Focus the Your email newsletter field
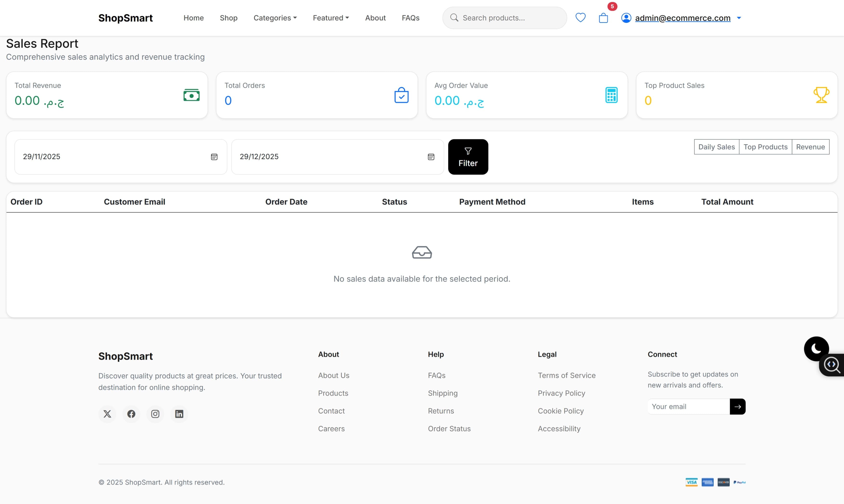Screen dimensions: 844x504 click(x=689, y=406)
